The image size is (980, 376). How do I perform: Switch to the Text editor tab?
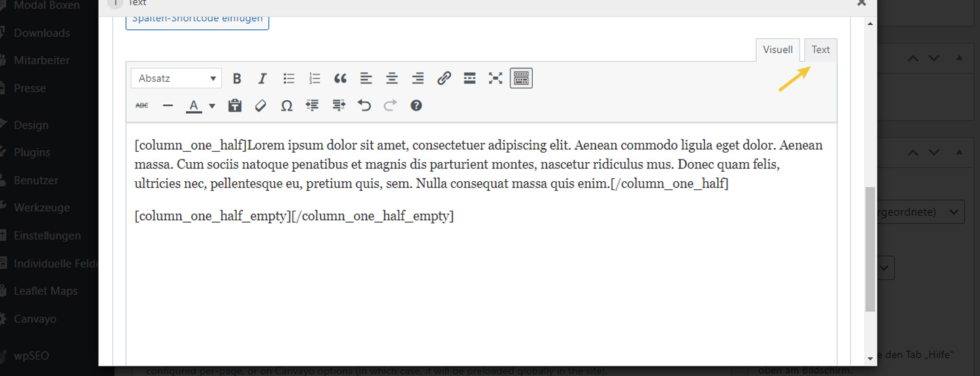[x=820, y=50]
